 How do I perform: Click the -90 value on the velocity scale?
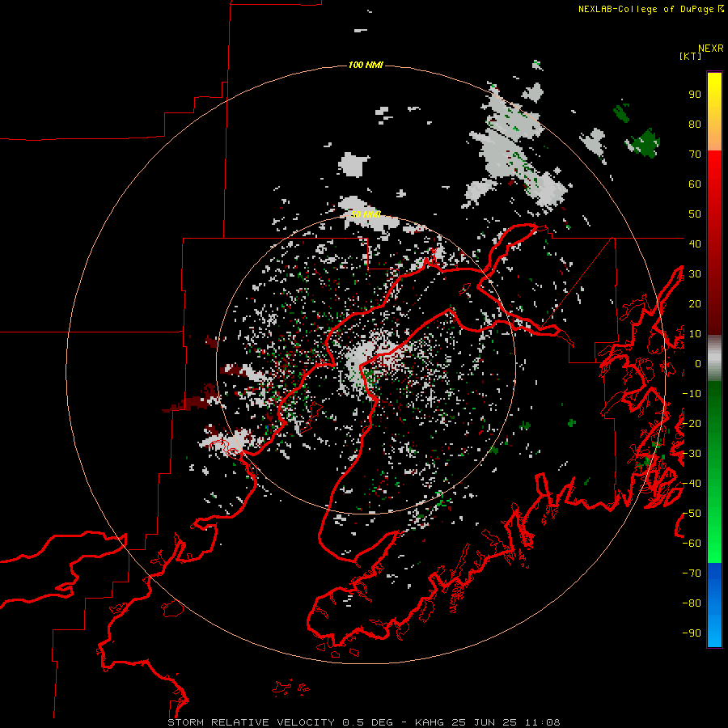tap(692, 633)
